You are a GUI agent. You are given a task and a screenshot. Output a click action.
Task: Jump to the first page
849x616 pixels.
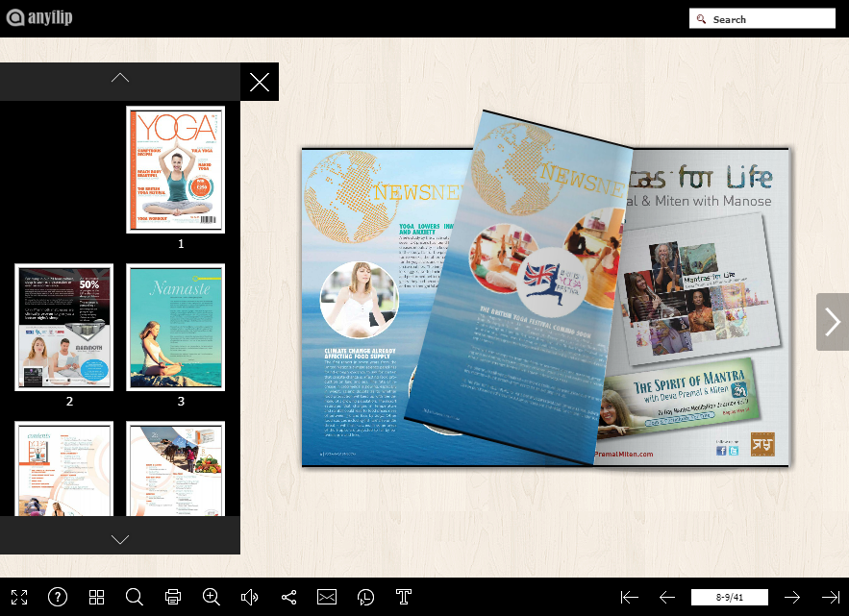[x=629, y=597]
